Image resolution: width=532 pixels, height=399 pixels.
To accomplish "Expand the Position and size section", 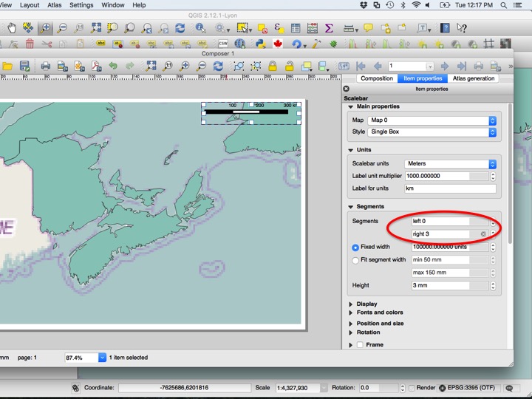I will (350, 324).
